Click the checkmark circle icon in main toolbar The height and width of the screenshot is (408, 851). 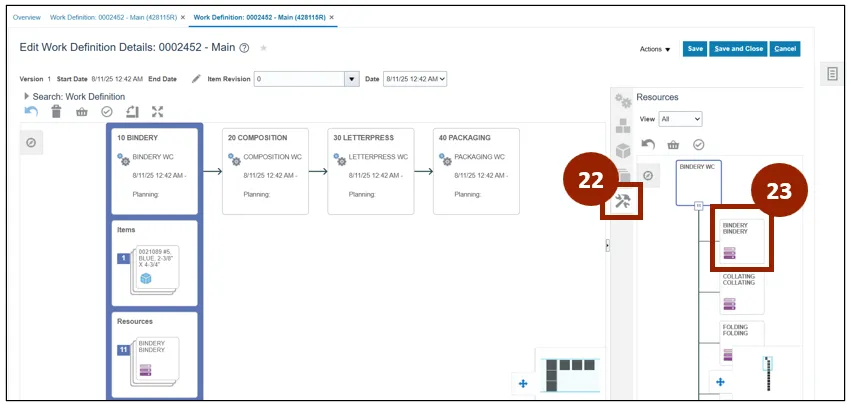pos(107,112)
